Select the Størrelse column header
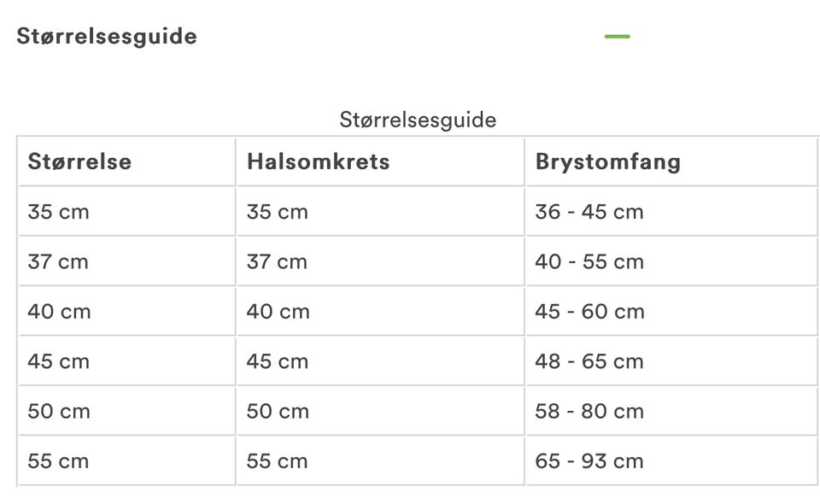 (127, 161)
